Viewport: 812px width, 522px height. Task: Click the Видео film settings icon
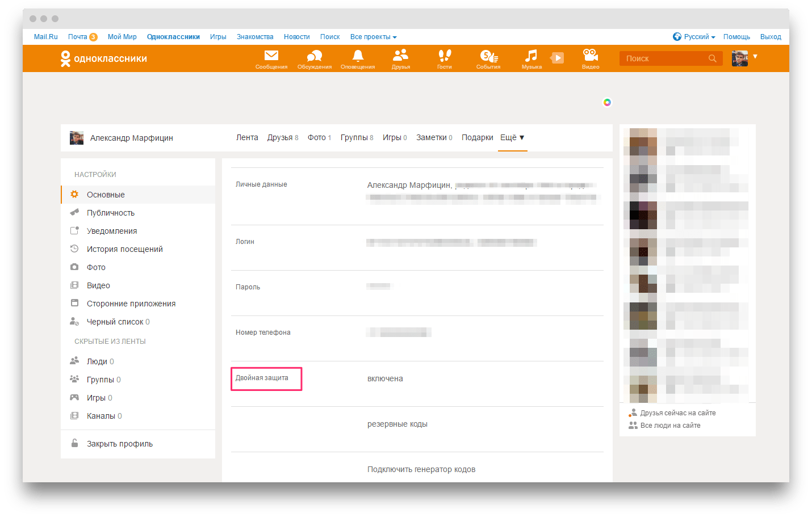pos(74,285)
